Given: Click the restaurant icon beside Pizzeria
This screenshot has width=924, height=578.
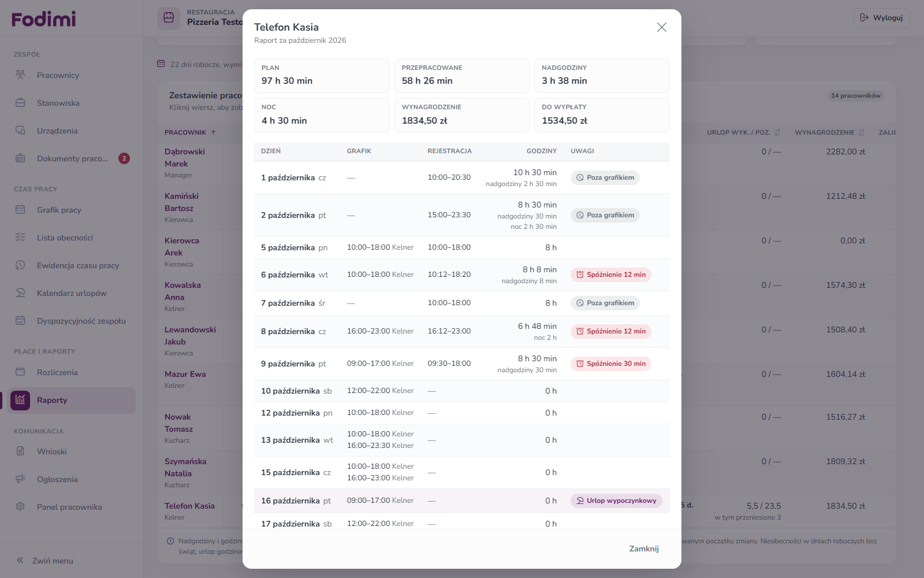Looking at the screenshot, I should [x=169, y=18].
